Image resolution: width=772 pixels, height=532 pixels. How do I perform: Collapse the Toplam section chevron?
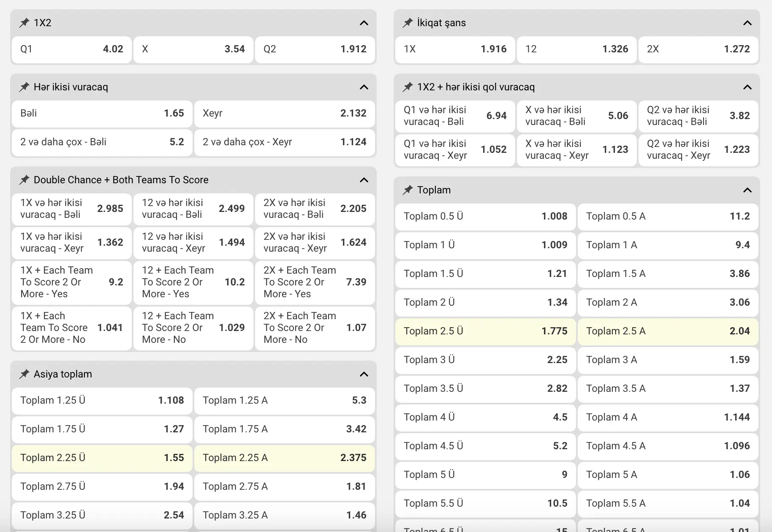[748, 190]
